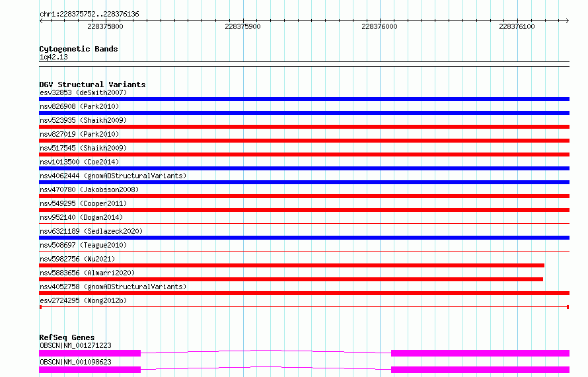The width and height of the screenshot is (588, 377).
Task: Select right exon block of OBSCN NM_001098623
Action: coord(480,370)
